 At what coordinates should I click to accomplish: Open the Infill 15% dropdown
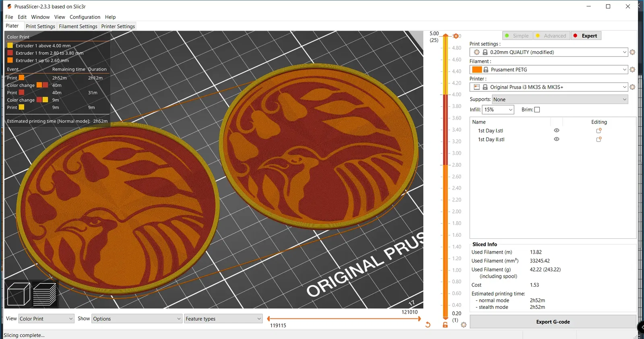click(498, 110)
